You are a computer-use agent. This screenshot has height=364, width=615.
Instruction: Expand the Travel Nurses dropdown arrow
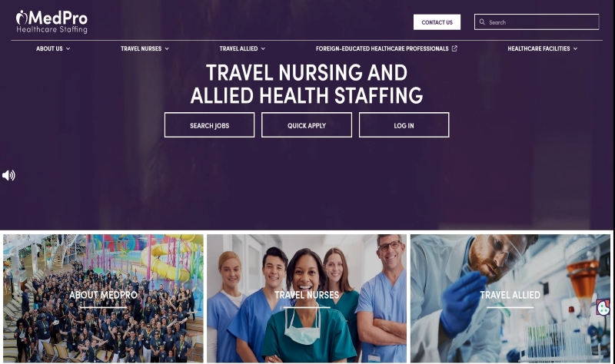(x=167, y=48)
